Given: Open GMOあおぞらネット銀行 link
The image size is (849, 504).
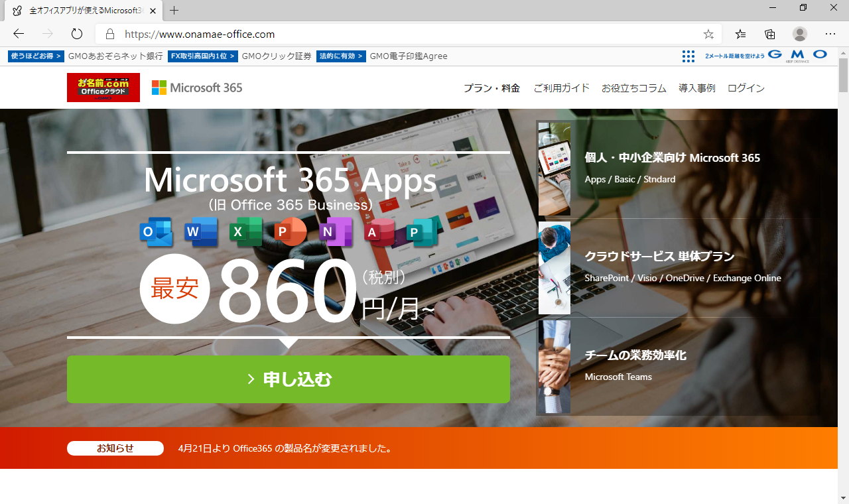Looking at the screenshot, I should [x=115, y=56].
